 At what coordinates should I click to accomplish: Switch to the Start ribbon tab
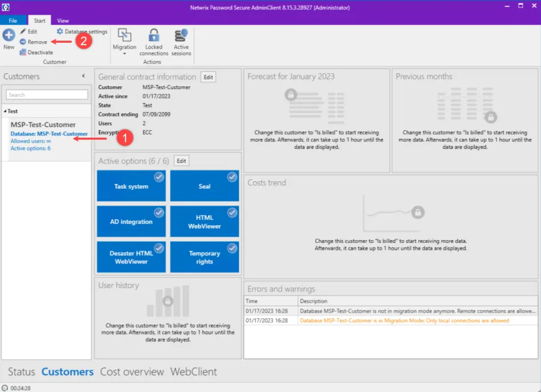(x=39, y=21)
